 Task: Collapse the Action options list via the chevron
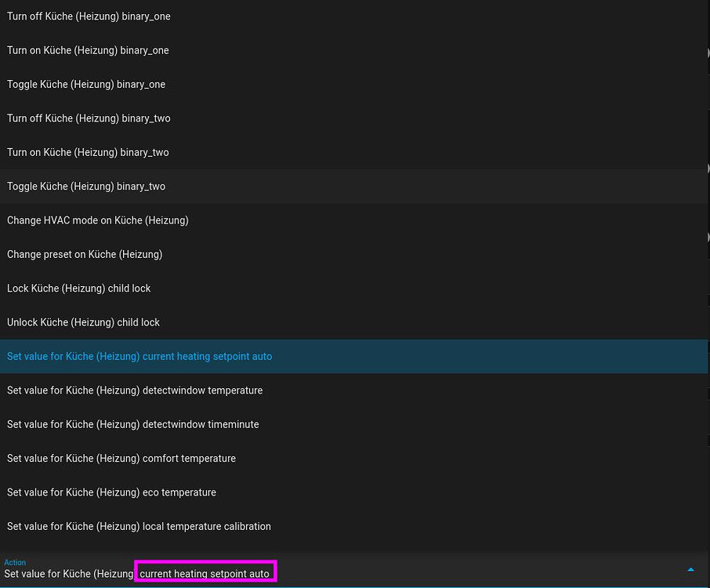coord(690,569)
